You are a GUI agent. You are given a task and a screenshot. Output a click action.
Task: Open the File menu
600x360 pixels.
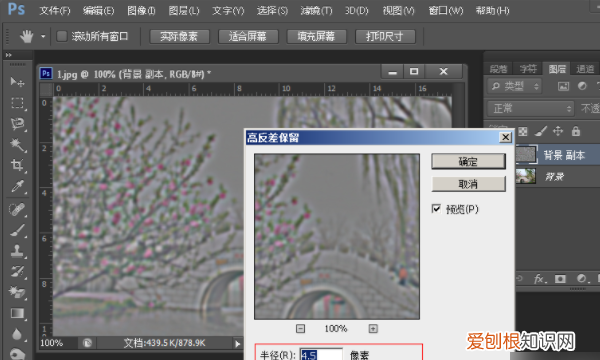pyautogui.click(x=55, y=10)
